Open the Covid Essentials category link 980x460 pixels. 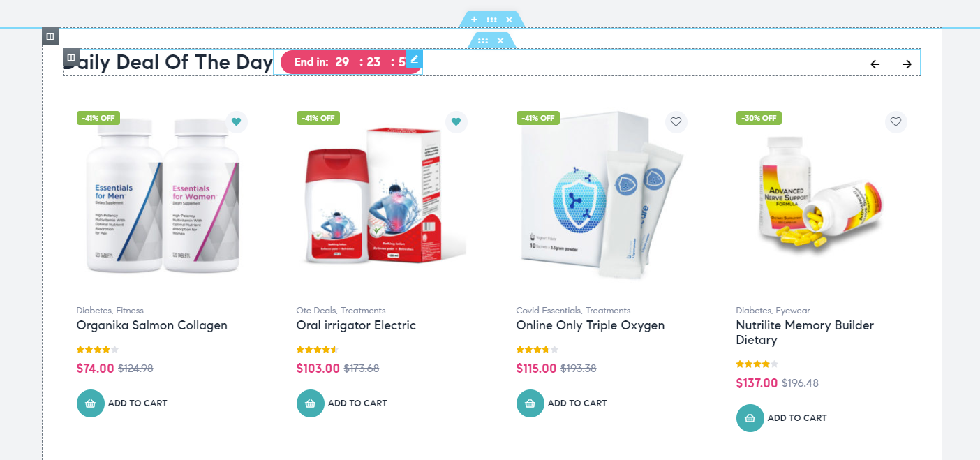click(549, 311)
